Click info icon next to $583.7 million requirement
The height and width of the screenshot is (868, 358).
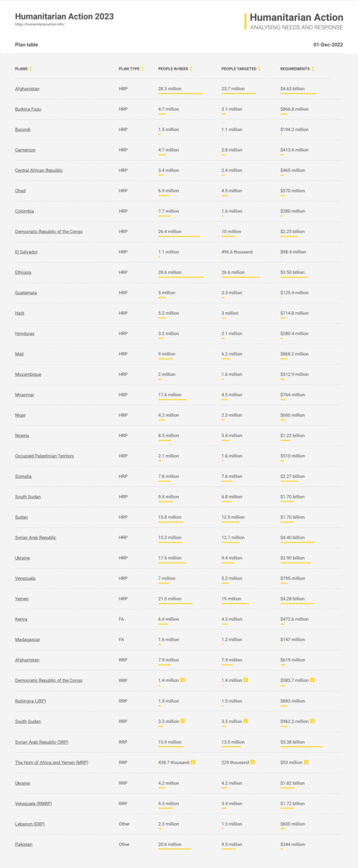[x=312, y=680]
